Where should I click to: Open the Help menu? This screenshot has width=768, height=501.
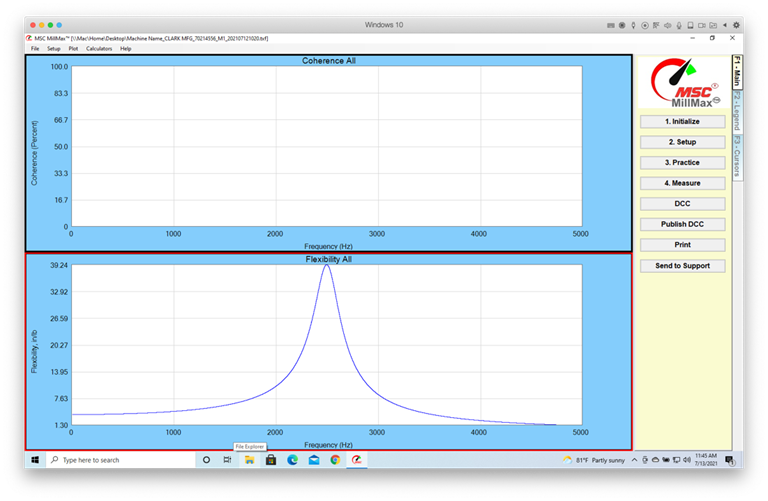click(125, 48)
